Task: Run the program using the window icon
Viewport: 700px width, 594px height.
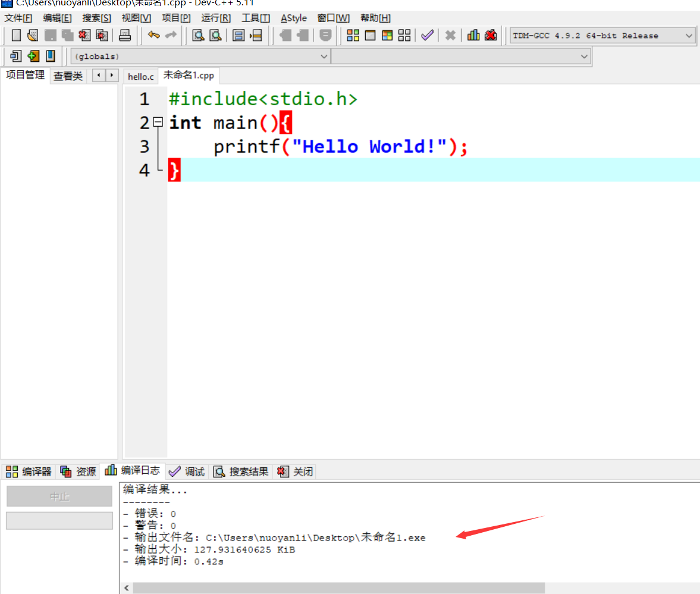Action: coord(370,35)
